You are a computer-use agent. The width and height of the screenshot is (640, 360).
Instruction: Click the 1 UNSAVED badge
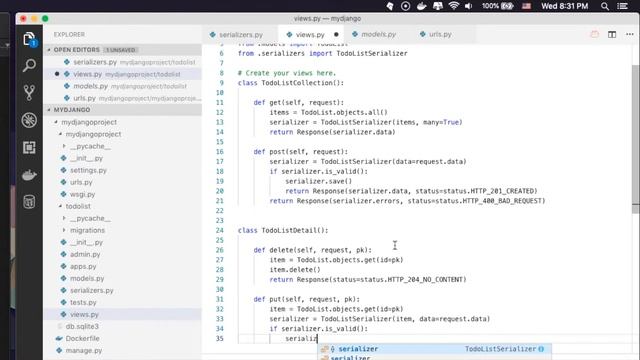(120, 50)
